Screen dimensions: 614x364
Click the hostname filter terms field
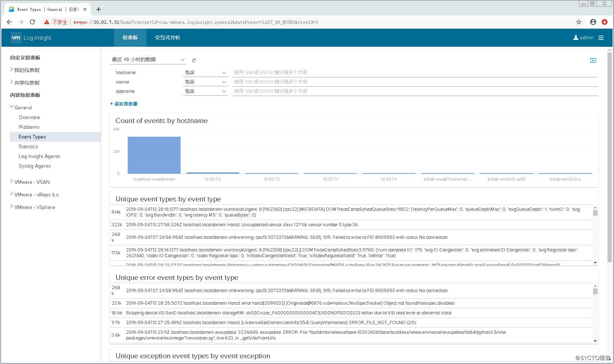415,72
